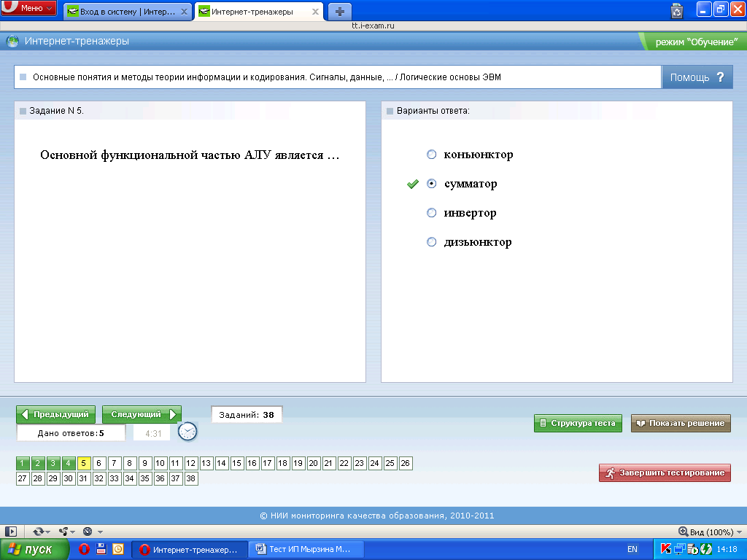This screenshot has height=560, width=747.
Task: Open the closed tabs trash icon
Action: [677, 10]
